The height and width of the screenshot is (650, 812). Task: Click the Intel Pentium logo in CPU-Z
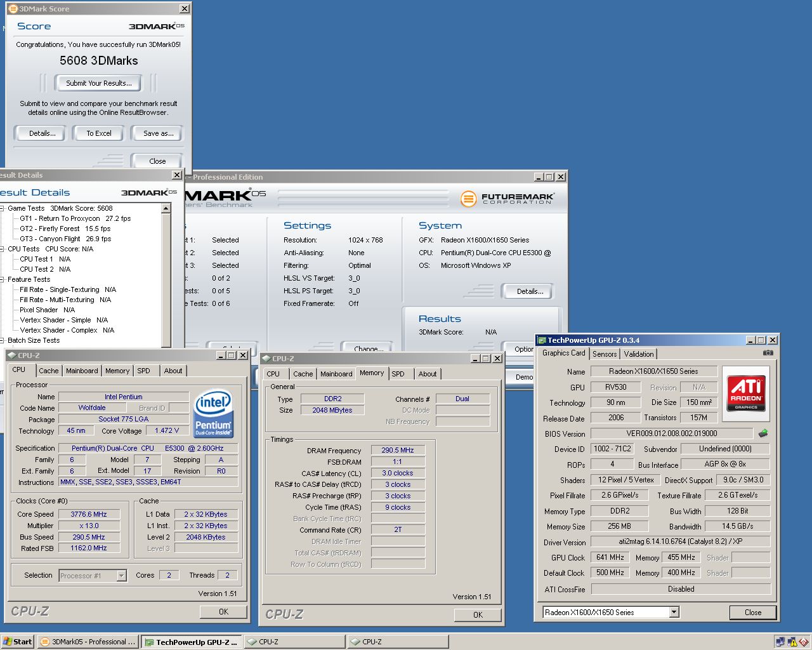click(213, 413)
